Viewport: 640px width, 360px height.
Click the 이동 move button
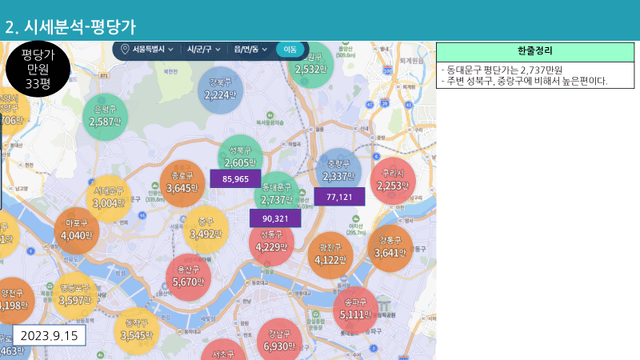click(x=290, y=49)
